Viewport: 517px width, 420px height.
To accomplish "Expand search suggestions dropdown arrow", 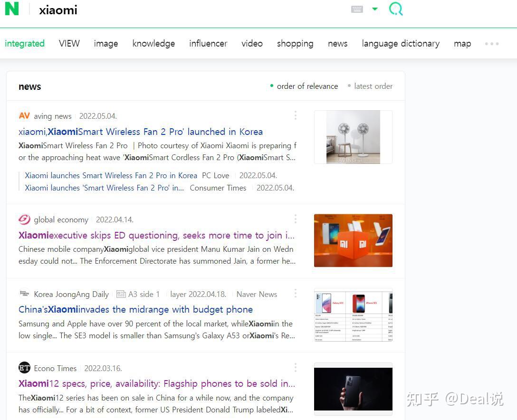I will pyautogui.click(x=375, y=9).
